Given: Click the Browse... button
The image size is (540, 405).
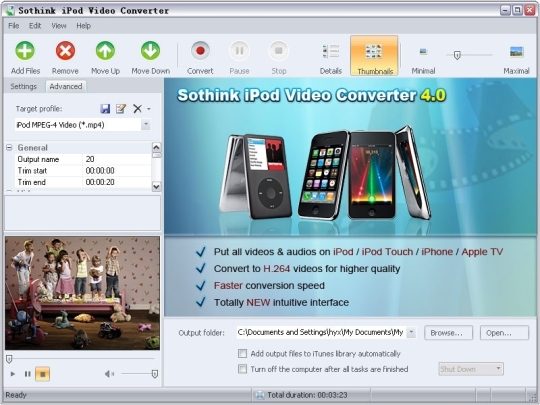Looking at the screenshot, I should [x=448, y=333].
